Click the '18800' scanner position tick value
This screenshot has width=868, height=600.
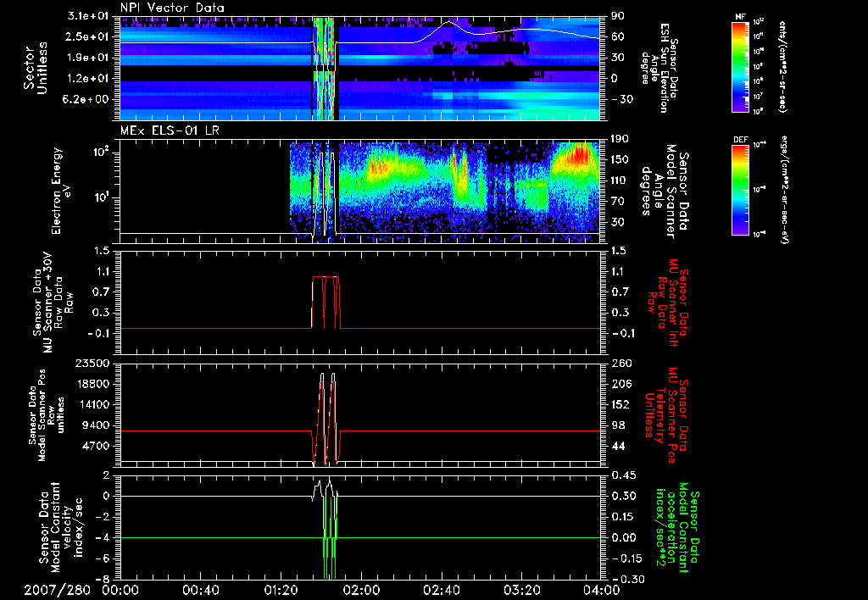click(92, 384)
